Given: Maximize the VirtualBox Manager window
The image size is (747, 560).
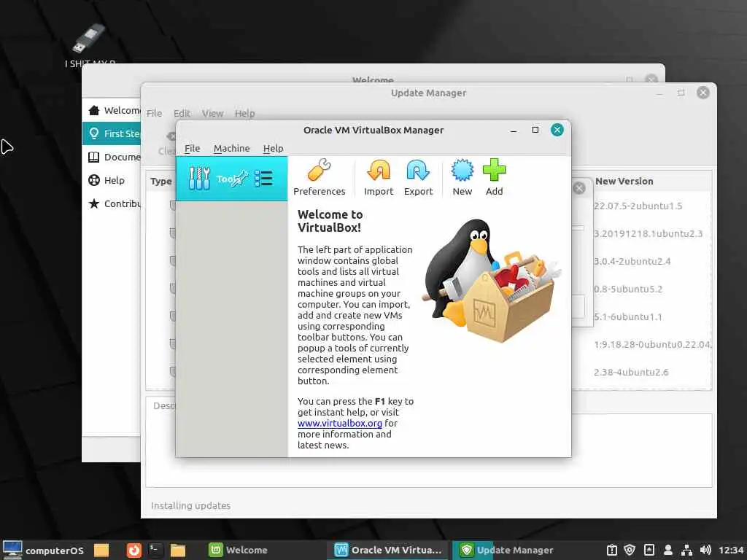Looking at the screenshot, I should pos(535,130).
